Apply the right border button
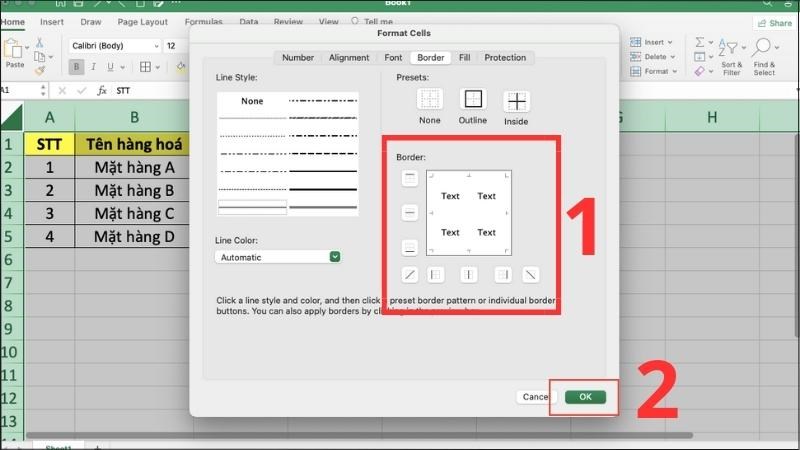800x450 pixels. (503, 275)
